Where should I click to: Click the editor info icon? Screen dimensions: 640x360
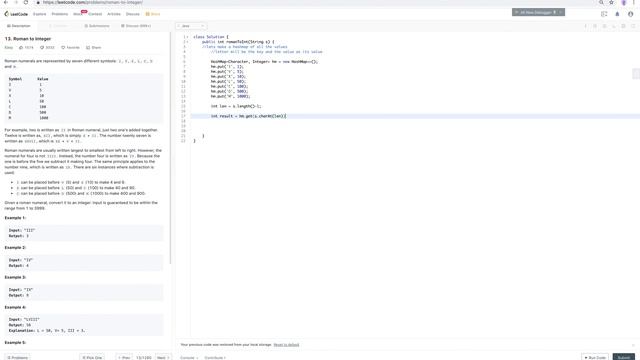[x=585, y=26]
